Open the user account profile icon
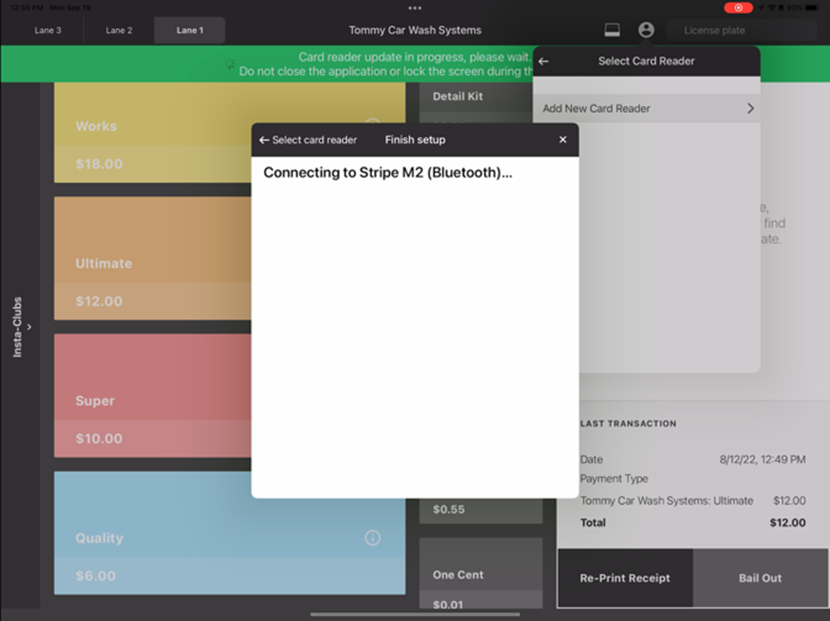This screenshot has width=830, height=621. (646, 30)
